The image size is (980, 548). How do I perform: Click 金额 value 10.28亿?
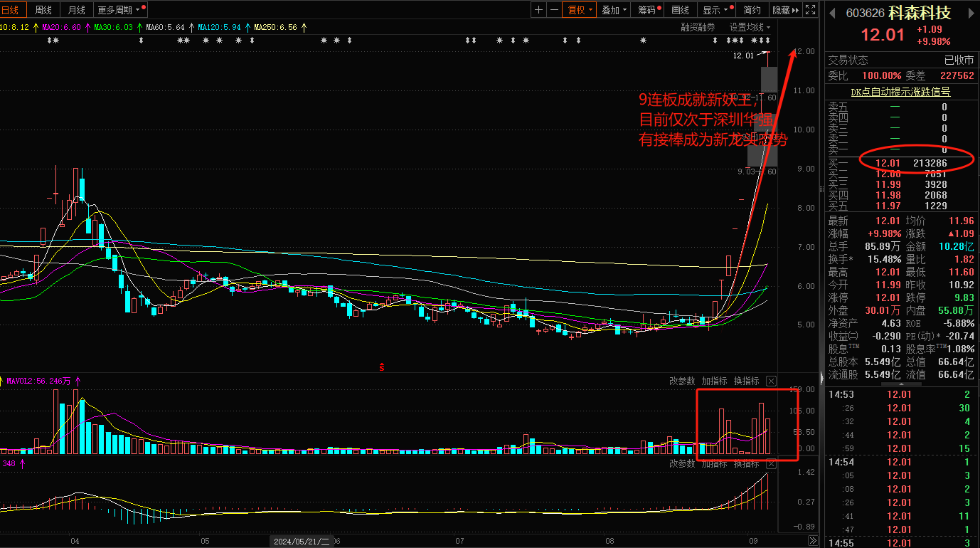(957, 246)
